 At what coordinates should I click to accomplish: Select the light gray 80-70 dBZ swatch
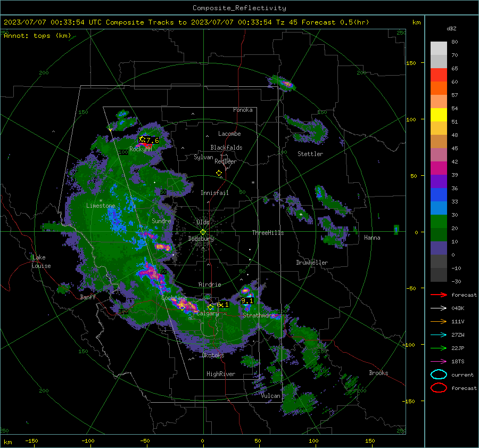tap(439, 48)
